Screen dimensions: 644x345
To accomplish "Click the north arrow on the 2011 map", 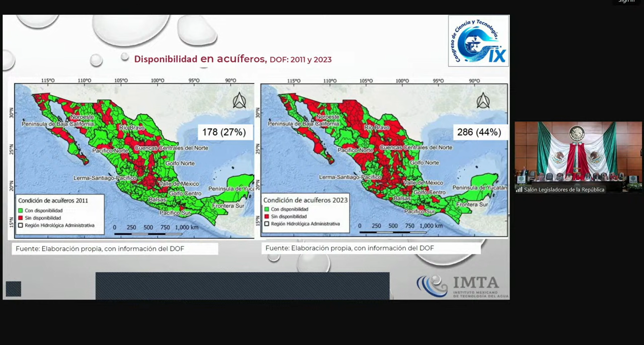I will coord(239,101).
